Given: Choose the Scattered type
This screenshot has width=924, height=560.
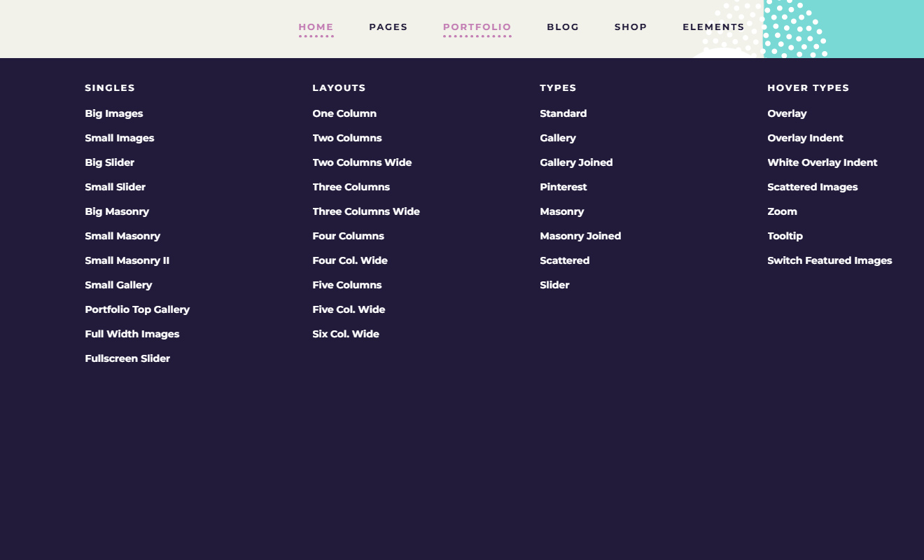Looking at the screenshot, I should tap(565, 260).
